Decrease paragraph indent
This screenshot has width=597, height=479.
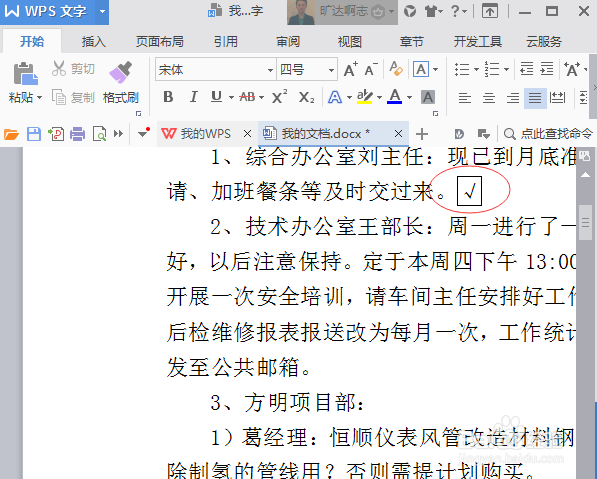coord(527,69)
